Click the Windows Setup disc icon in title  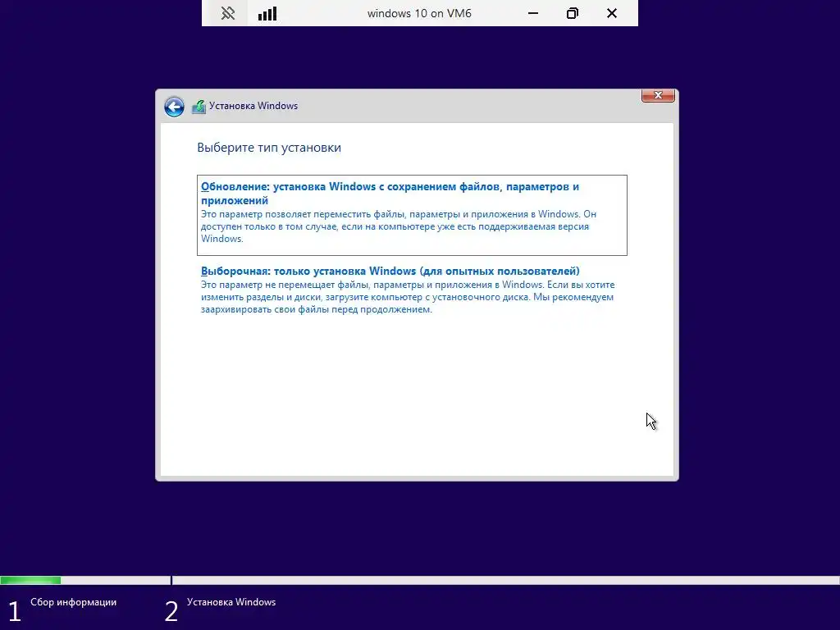coord(199,107)
